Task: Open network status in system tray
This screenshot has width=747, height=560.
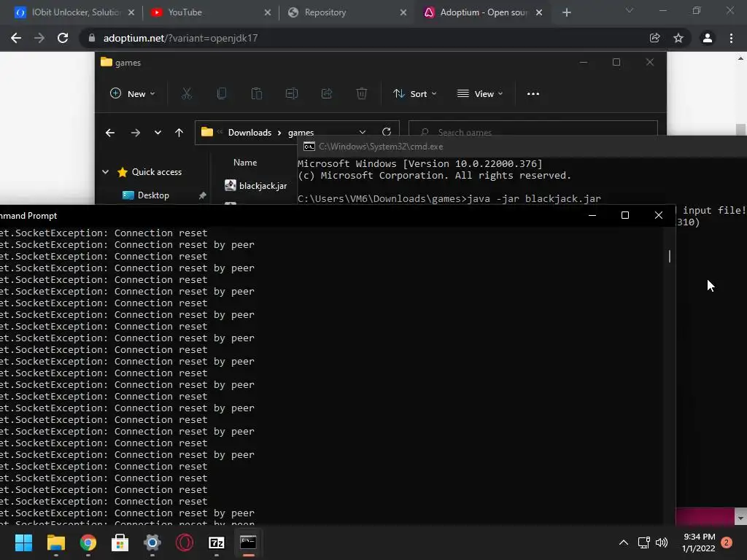Action: pos(644,542)
